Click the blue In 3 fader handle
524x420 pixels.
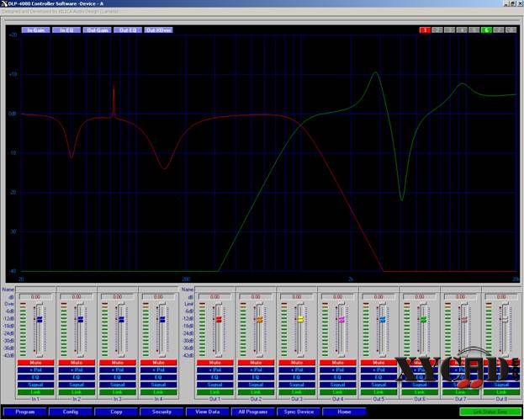coord(121,319)
